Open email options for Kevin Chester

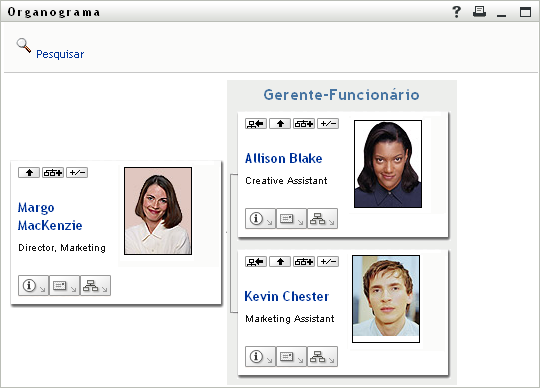click(x=291, y=357)
